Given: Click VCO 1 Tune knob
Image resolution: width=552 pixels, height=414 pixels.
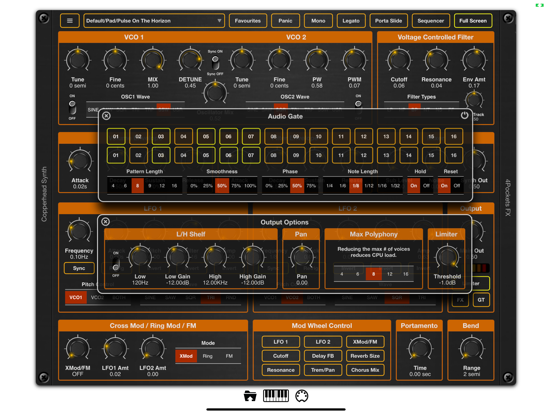Looking at the screenshot, I should point(78,60).
